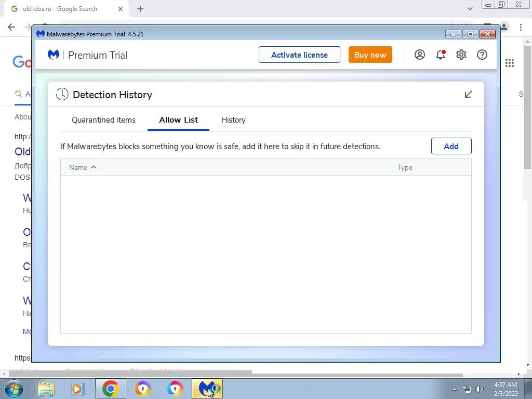Open the Malwarebytes help icon

pyautogui.click(x=482, y=55)
